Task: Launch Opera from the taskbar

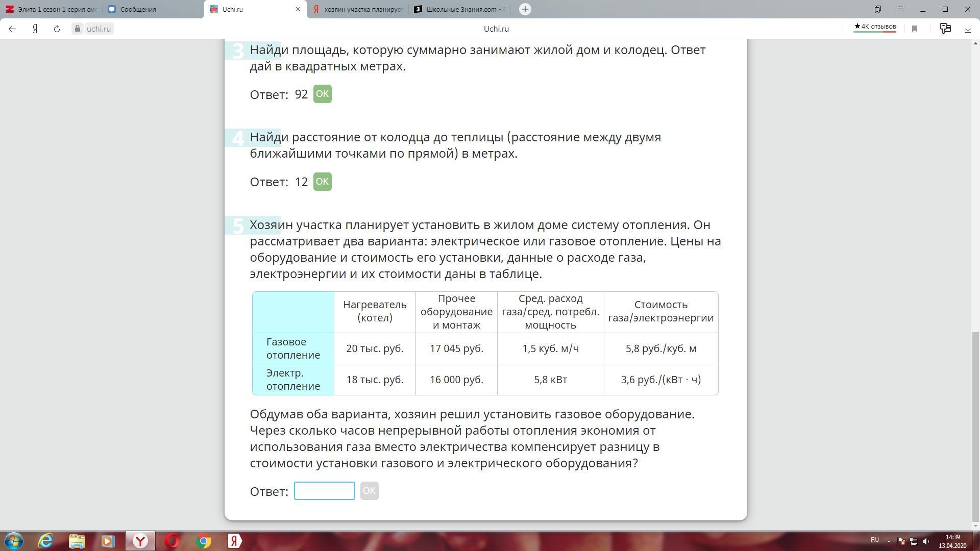Action: tap(172, 541)
